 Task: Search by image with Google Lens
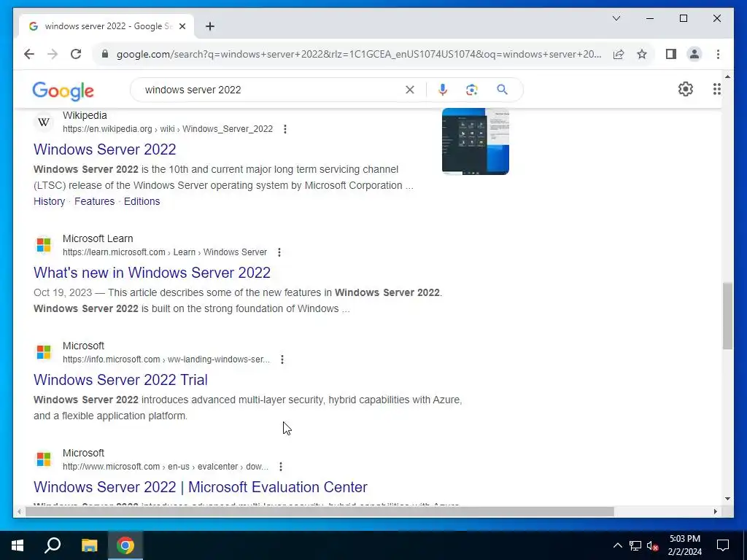[472, 90]
